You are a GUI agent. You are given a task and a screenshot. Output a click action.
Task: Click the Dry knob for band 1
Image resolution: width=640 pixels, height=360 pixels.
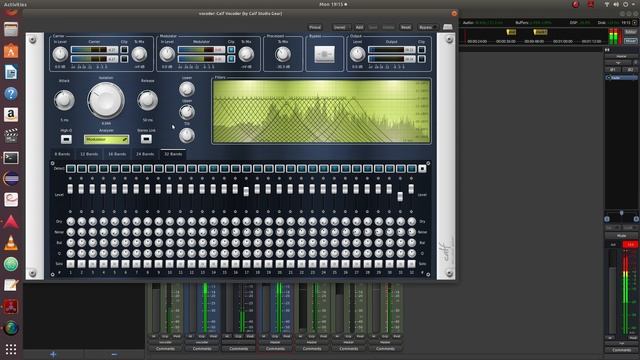(x=71, y=221)
